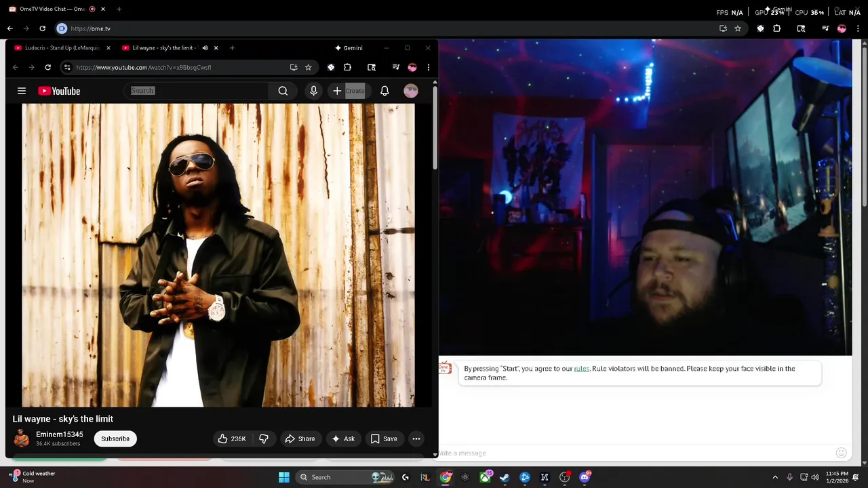Open Chrome menu in YouTube window
868x488 pixels.
(x=429, y=67)
